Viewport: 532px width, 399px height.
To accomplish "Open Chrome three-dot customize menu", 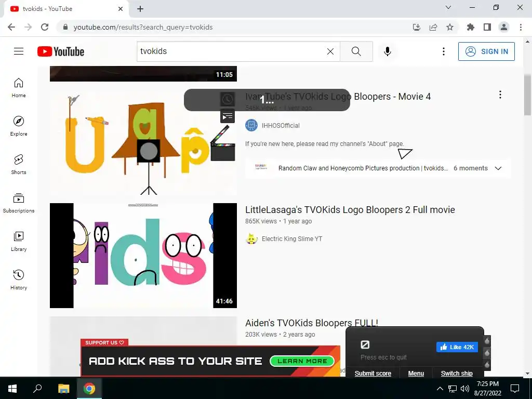I will [x=521, y=27].
